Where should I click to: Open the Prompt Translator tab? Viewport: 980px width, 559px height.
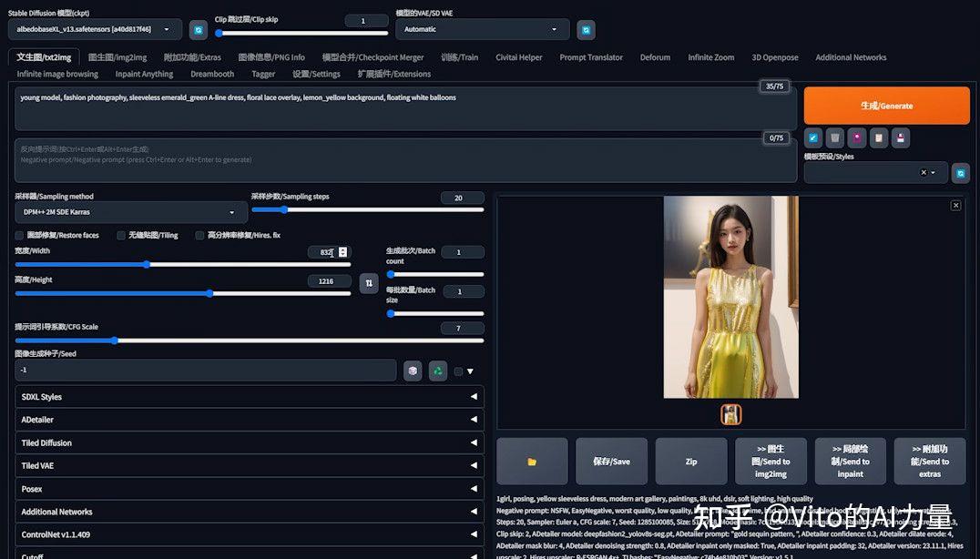coord(591,57)
